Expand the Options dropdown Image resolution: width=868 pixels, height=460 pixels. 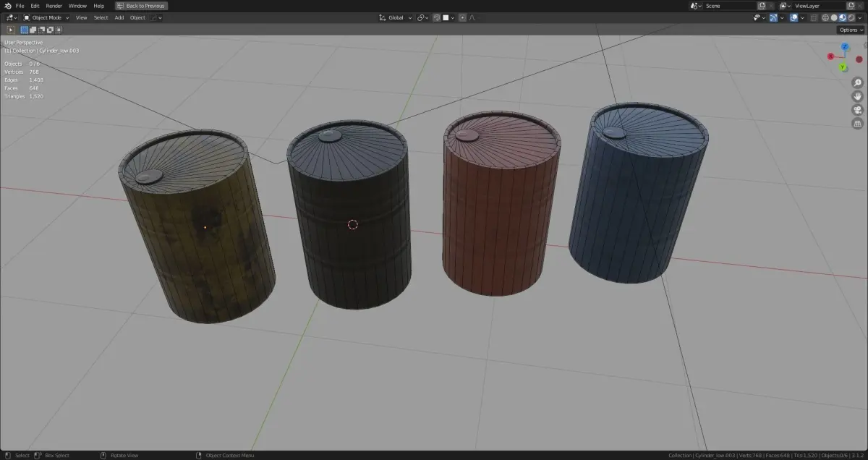point(851,30)
